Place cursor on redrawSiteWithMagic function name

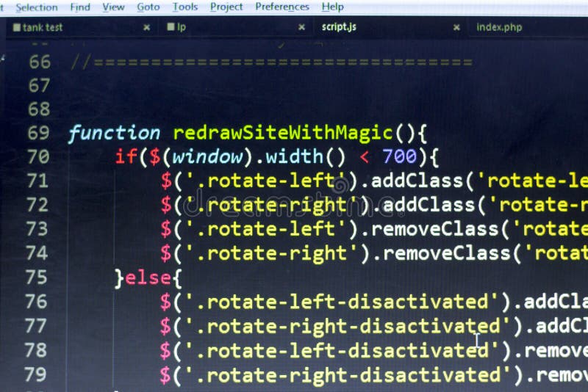[x=283, y=133]
